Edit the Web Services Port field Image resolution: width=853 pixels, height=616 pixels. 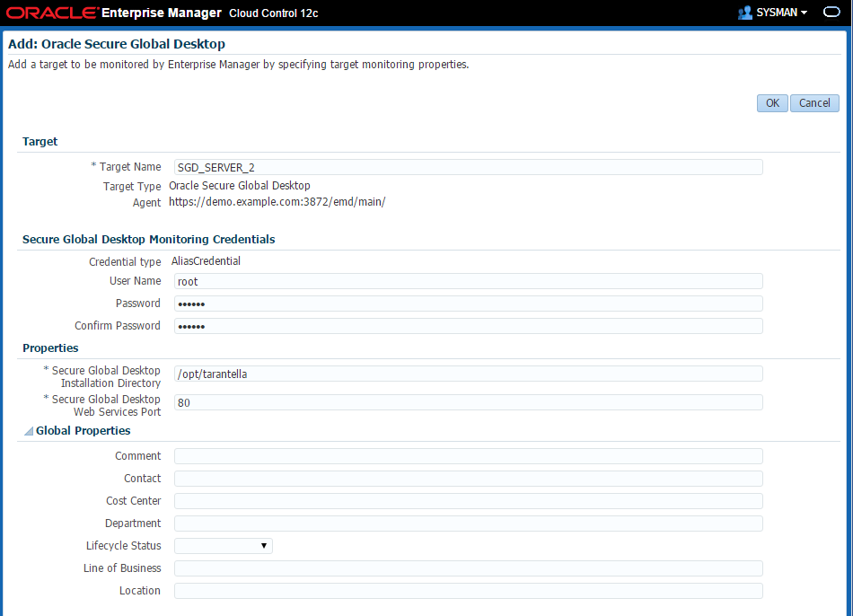[469, 402]
